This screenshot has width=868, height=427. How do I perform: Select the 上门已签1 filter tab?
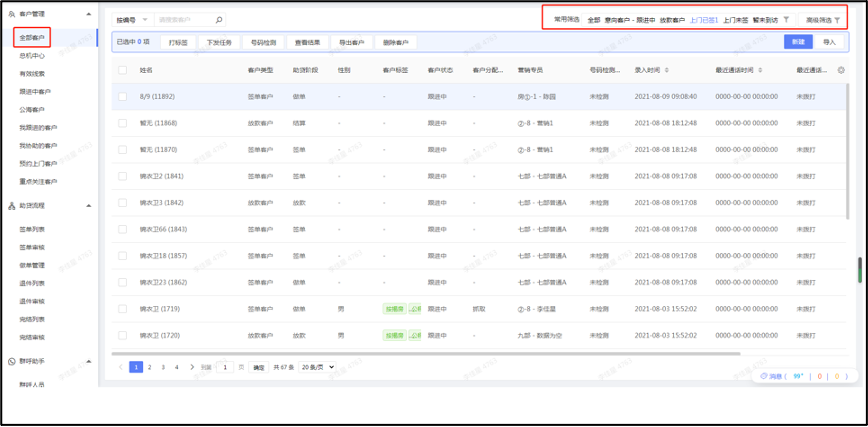704,20
